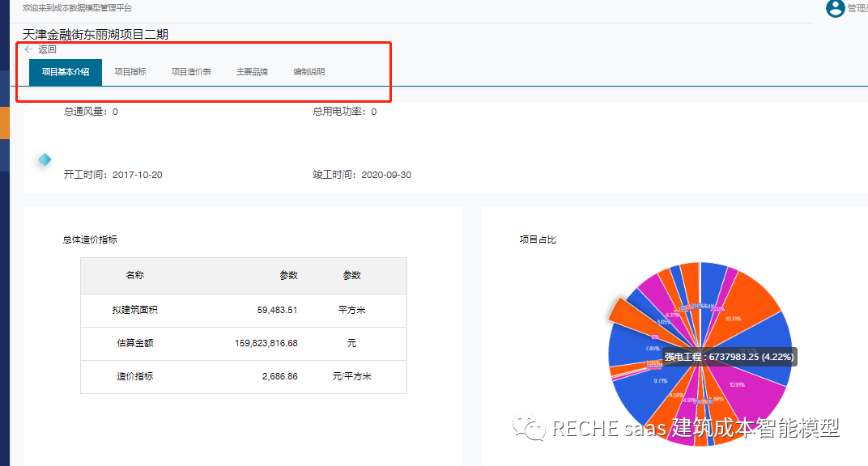Open the 项目造价表 tab
Screen dimensions: 868x466
[x=191, y=72]
